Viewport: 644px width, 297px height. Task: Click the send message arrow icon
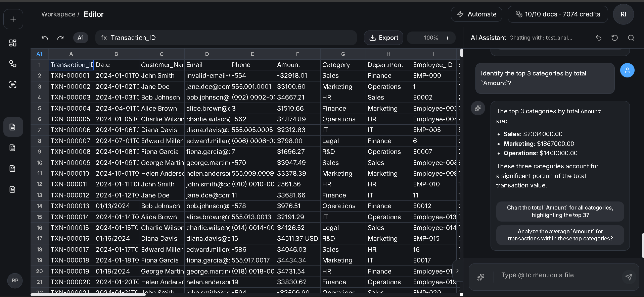coord(629,277)
